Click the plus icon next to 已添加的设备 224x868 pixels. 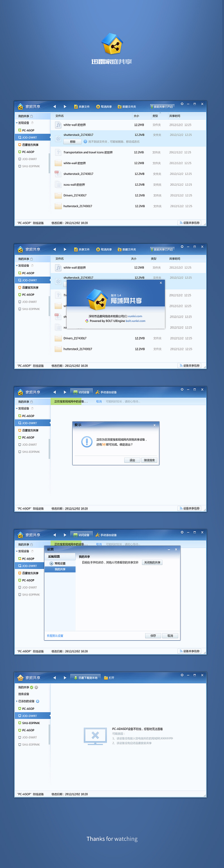point(37,701)
